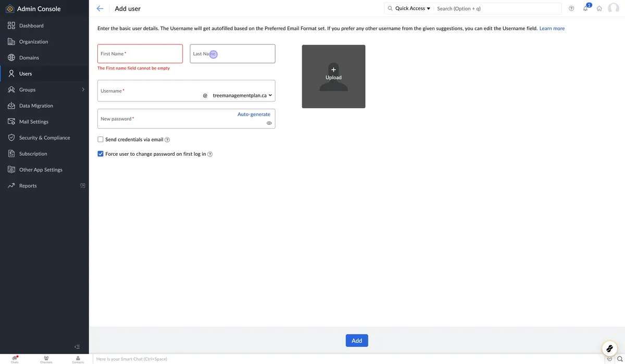Screen dimensions: 625x364
Task: Uncheck Force user to change password
Action: coord(101,154)
